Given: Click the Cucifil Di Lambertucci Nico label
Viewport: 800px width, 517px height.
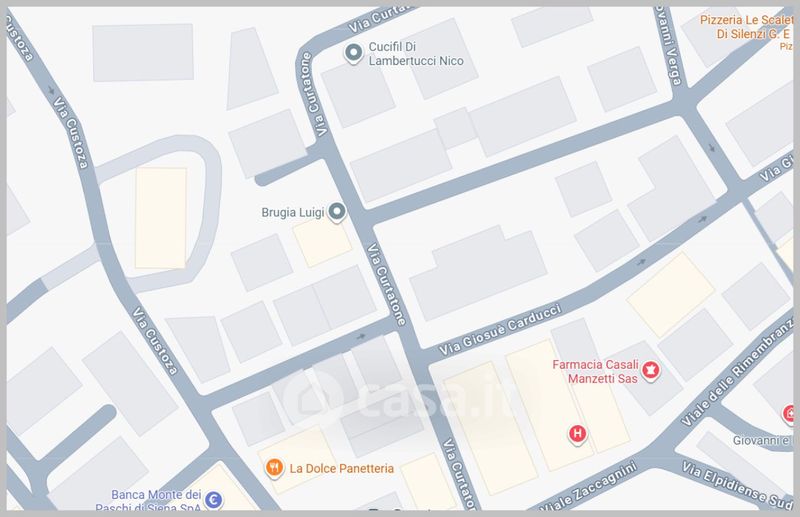Looking at the screenshot, I should coord(416,54).
